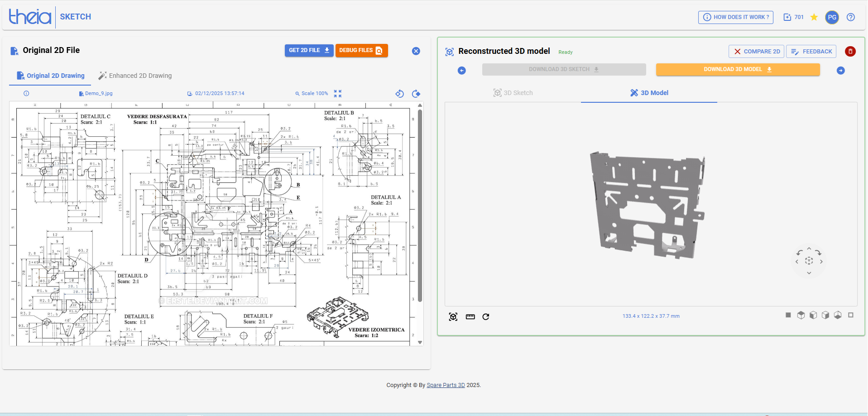The image size is (868, 416).
Task: Click the theia logo
Action: [x=30, y=17]
